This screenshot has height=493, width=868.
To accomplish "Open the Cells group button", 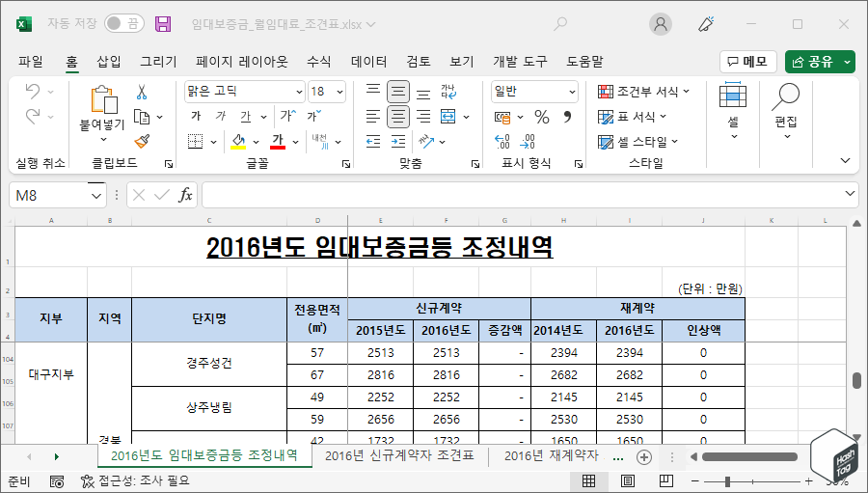I will pos(733,110).
